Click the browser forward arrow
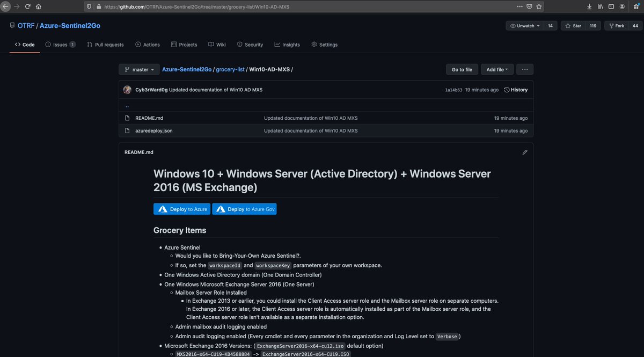Viewport: 644px width, 357px height. (x=17, y=6)
